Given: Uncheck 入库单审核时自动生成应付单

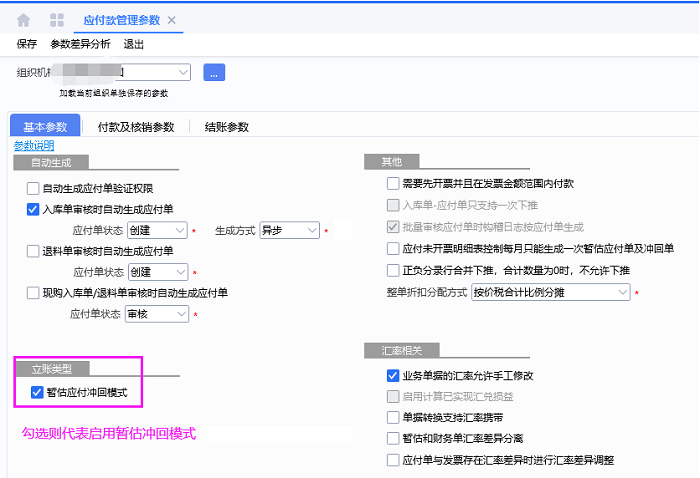Looking at the screenshot, I should (33, 209).
